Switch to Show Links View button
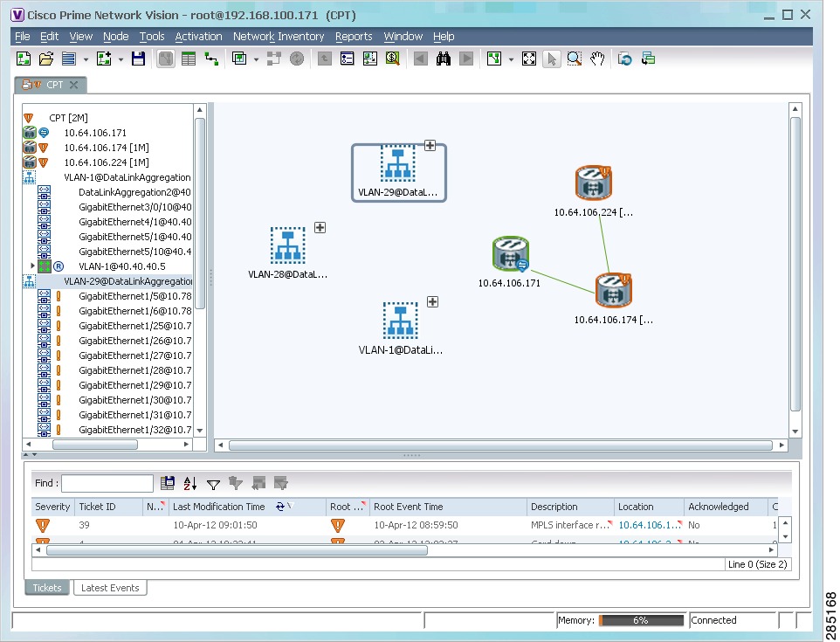 tap(211, 59)
